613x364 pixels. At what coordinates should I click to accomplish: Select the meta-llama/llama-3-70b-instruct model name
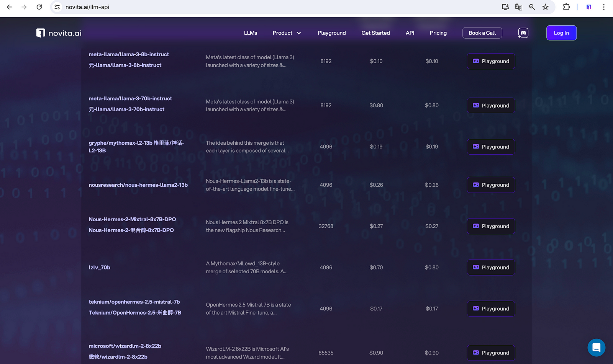[130, 98]
